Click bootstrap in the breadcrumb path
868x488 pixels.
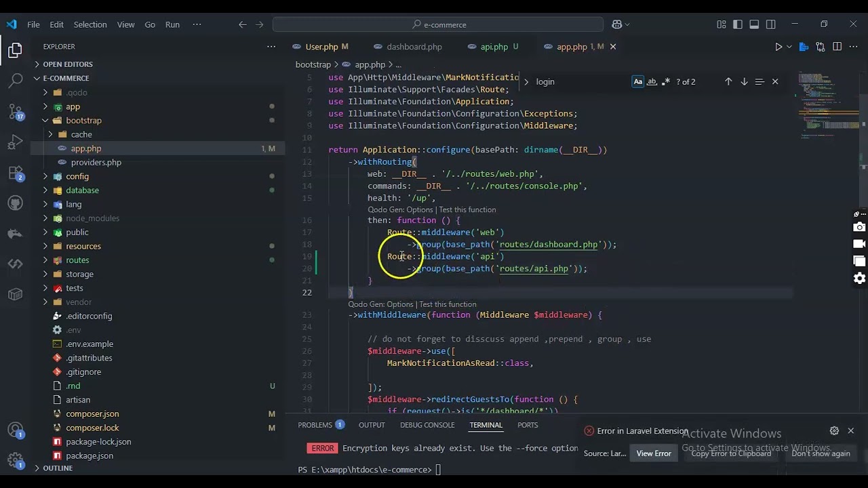click(x=313, y=64)
